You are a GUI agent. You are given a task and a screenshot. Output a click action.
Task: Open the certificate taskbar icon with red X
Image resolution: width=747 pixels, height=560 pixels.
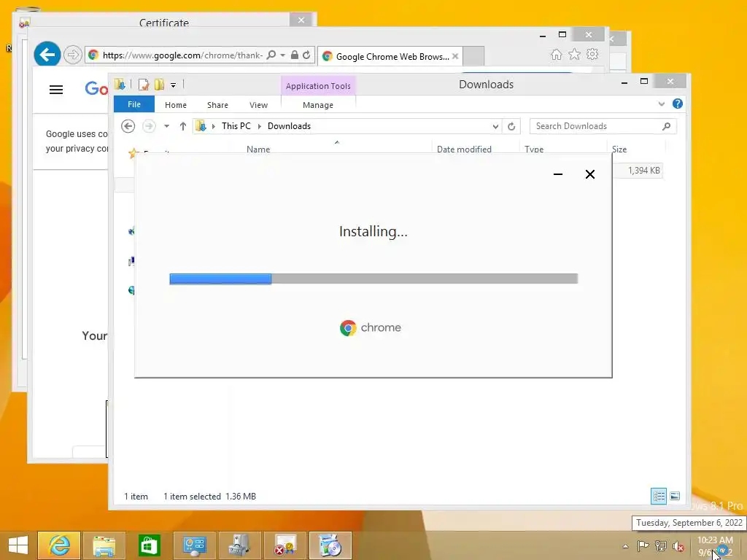click(x=285, y=545)
